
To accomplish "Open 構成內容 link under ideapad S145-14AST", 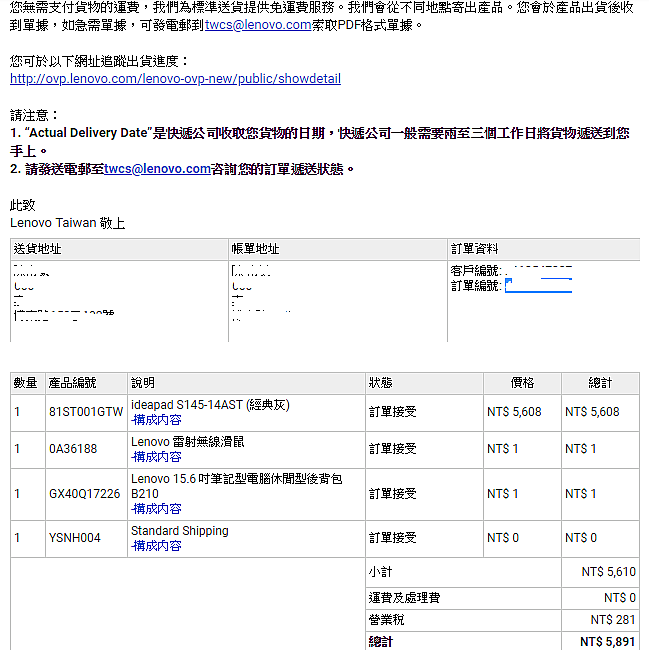I will [x=156, y=420].
